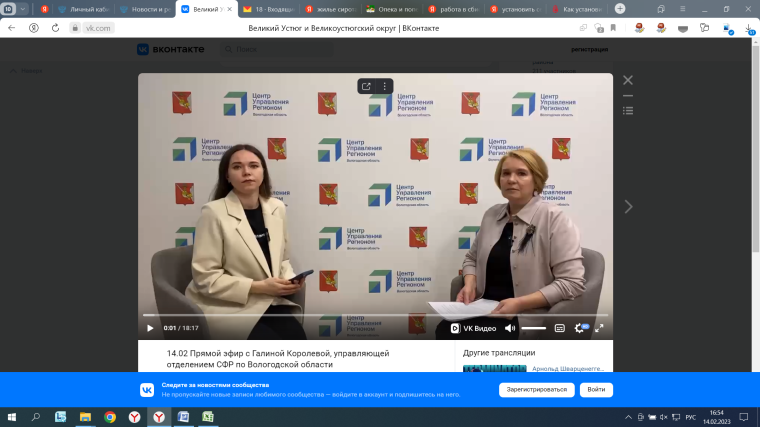The image size is (760, 427).
Task: Switch to the Как установить tab
Action: [578, 9]
